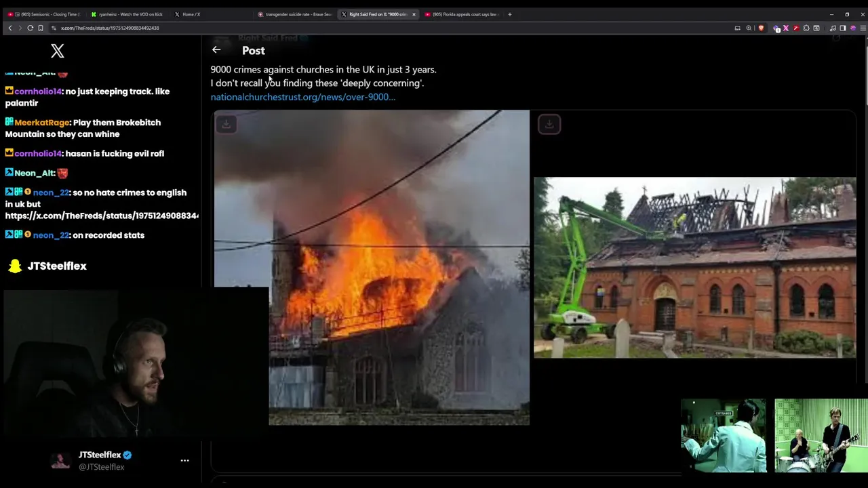Click the Neon_Alt username above neon_22
The height and width of the screenshot is (488, 868).
pyautogui.click(x=35, y=174)
